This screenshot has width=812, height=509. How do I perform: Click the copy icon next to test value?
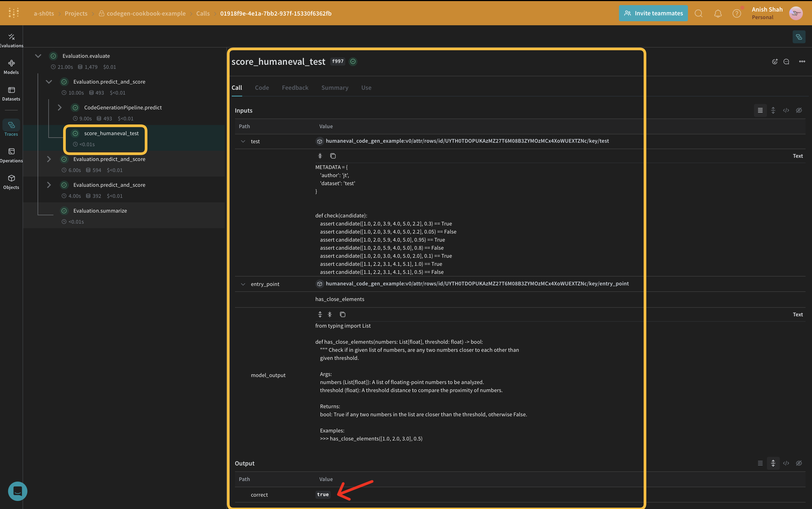(x=333, y=156)
